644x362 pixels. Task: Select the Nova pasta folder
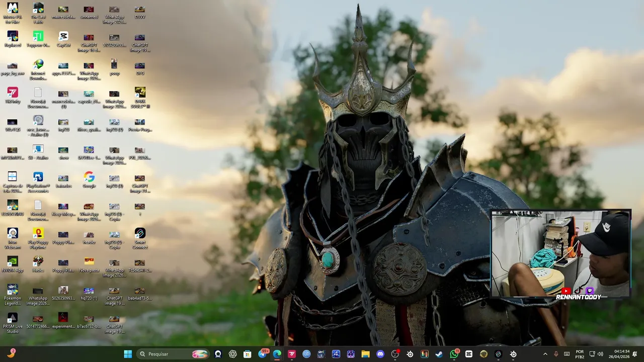click(89, 264)
